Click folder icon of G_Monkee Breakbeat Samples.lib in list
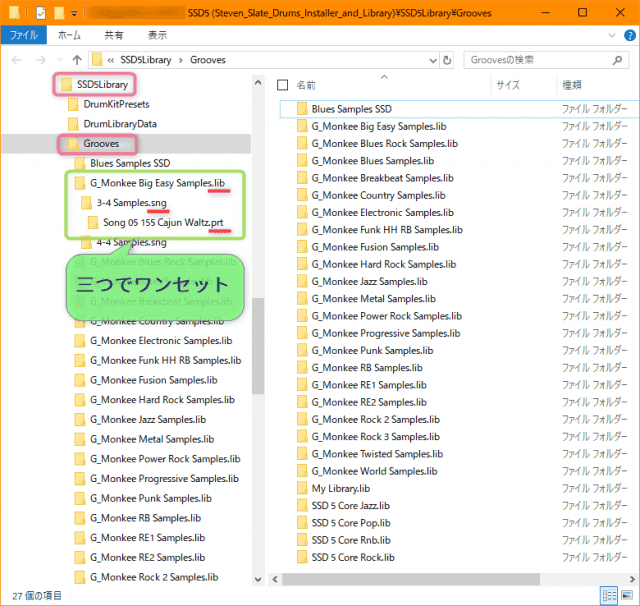The width and height of the screenshot is (640, 606). (302, 178)
